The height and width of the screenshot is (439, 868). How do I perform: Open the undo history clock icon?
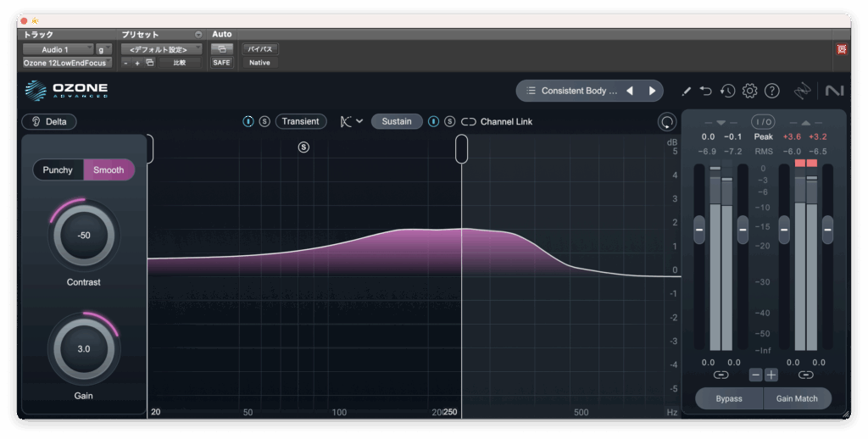click(x=727, y=91)
